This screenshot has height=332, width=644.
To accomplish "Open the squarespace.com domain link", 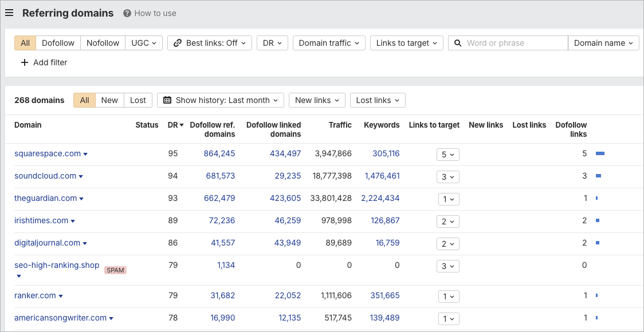I will pyautogui.click(x=48, y=153).
